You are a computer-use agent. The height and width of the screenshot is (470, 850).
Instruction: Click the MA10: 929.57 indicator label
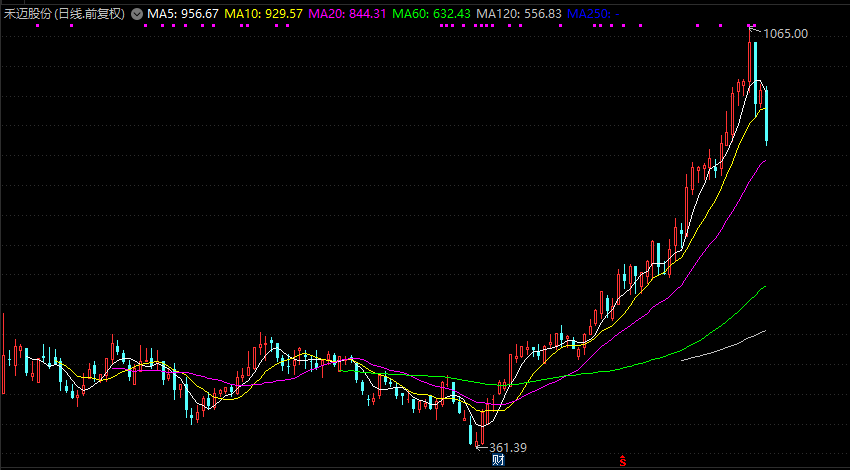(263, 14)
